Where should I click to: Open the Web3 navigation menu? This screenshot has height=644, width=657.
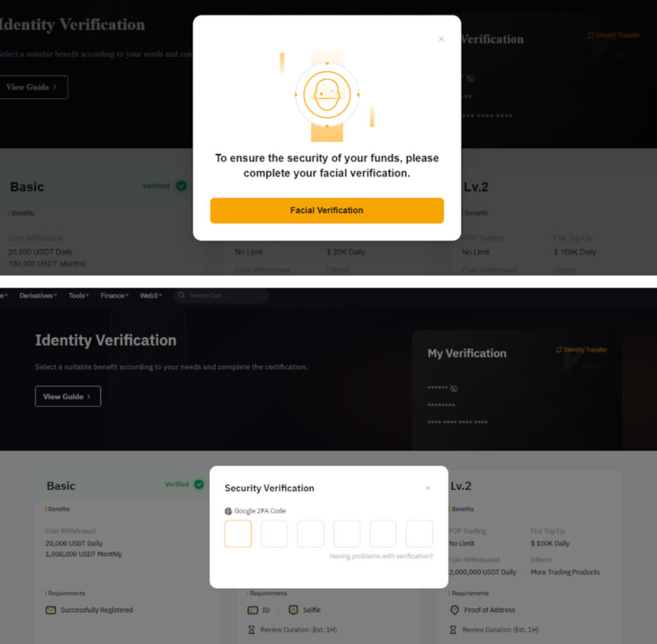pyautogui.click(x=151, y=295)
